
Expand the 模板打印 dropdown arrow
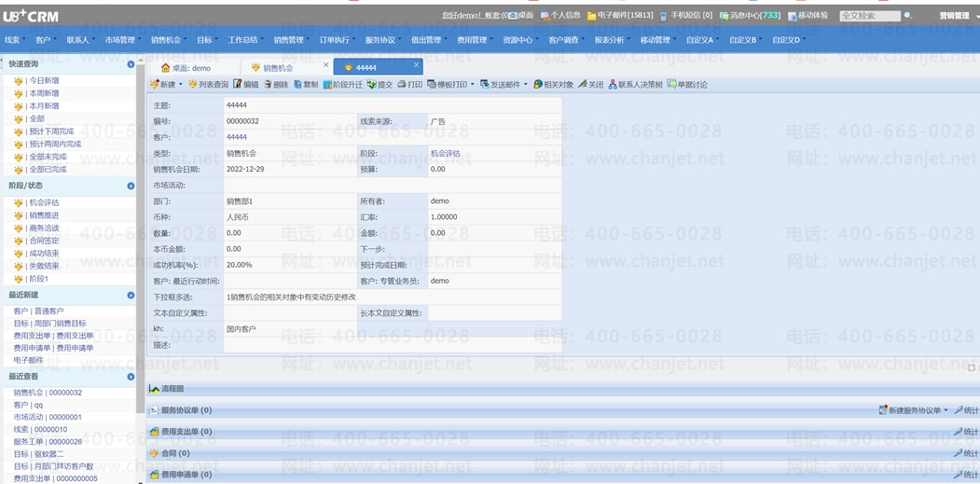pyautogui.click(x=473, y=85)
